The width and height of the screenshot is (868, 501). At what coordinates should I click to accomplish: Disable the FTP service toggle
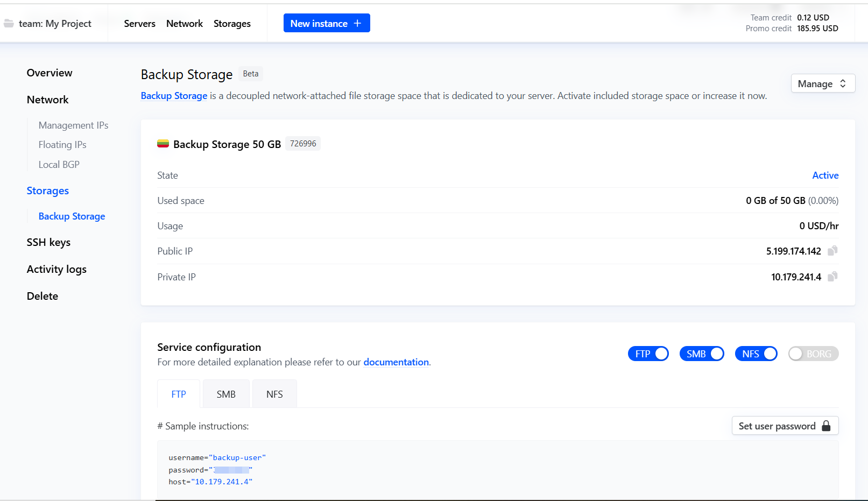648,354
